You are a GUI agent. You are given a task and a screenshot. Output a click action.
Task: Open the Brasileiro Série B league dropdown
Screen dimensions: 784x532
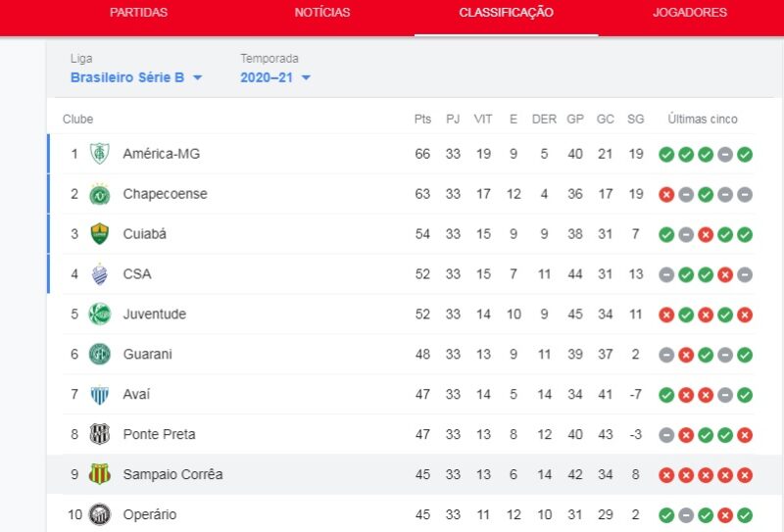[136, 77]
